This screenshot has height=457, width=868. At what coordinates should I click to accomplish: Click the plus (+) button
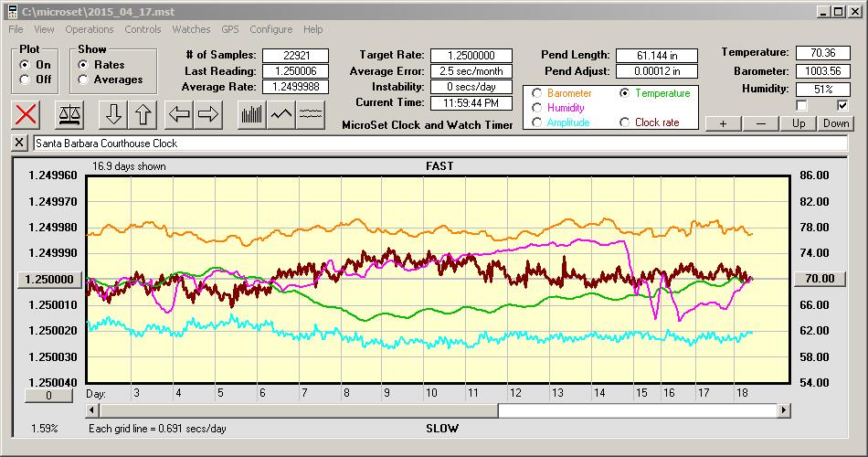click(x=723, y=123)
